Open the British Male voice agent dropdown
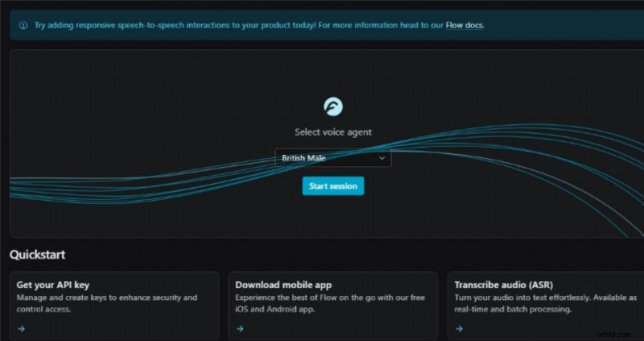This screenshot has width=644, height=341. 333,158
